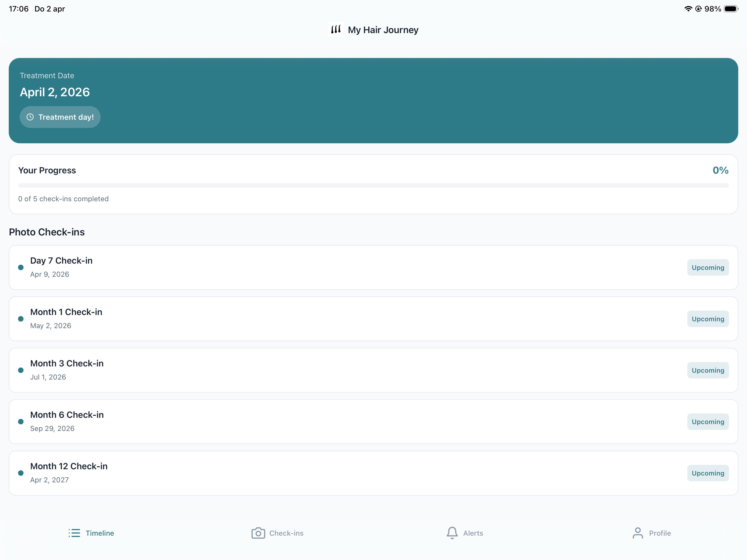Click the battery icon in status bar
Viewport: 747px width, 560px height.
coord(731,9)
